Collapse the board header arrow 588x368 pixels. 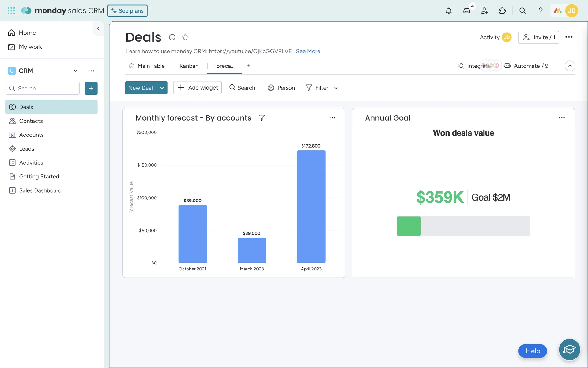pyautogui.click(x=570, y=66)
